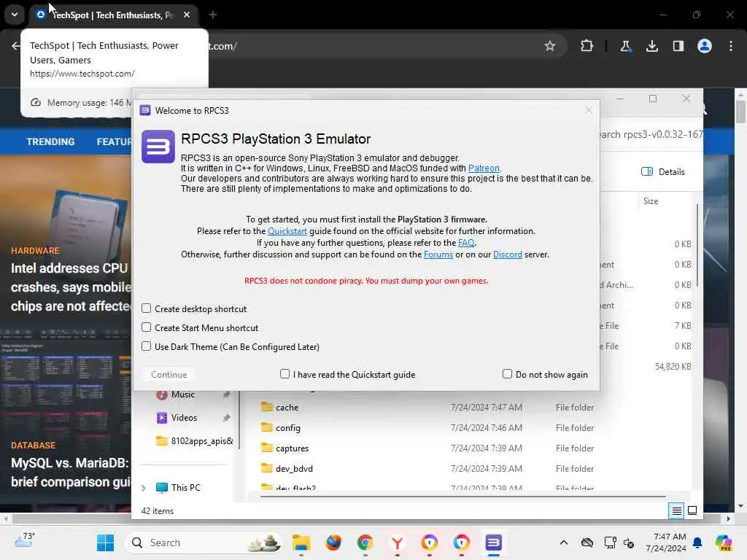
Task: Click the RPCS3 logo in welcome dialog
Action: 158,147
